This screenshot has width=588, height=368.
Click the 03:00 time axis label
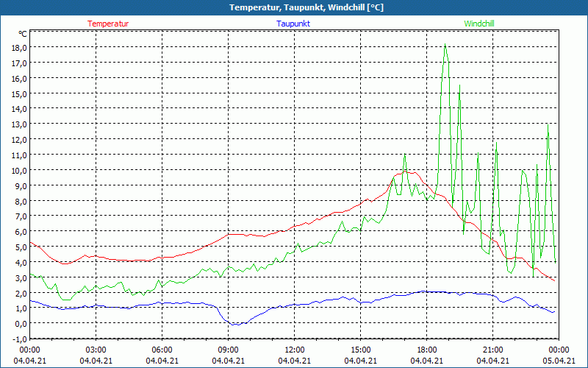coord(96,350)
